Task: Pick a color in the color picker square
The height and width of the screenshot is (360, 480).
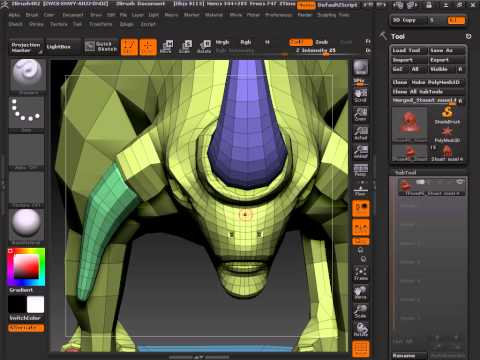Action: coord(26,266)
